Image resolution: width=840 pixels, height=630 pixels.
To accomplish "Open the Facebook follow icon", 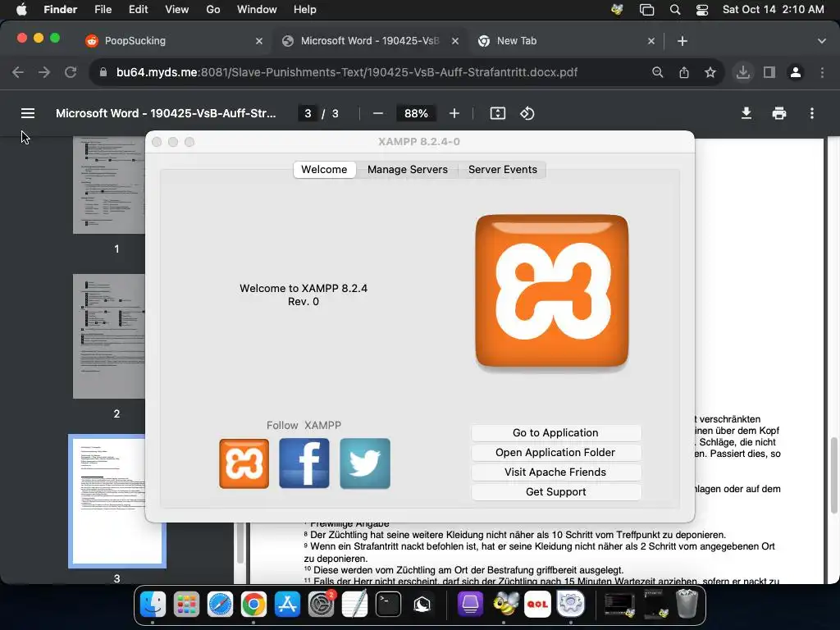I will 304,463.
